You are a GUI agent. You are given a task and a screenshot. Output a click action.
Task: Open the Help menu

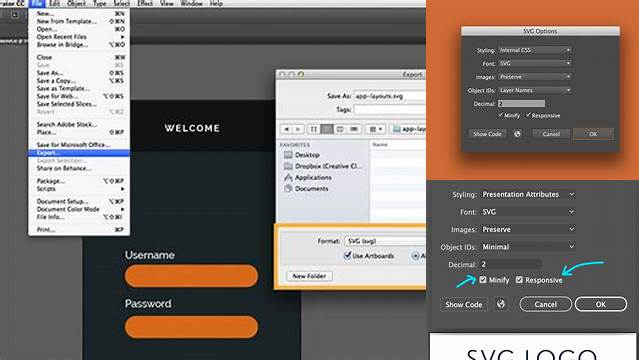point(216,4)
